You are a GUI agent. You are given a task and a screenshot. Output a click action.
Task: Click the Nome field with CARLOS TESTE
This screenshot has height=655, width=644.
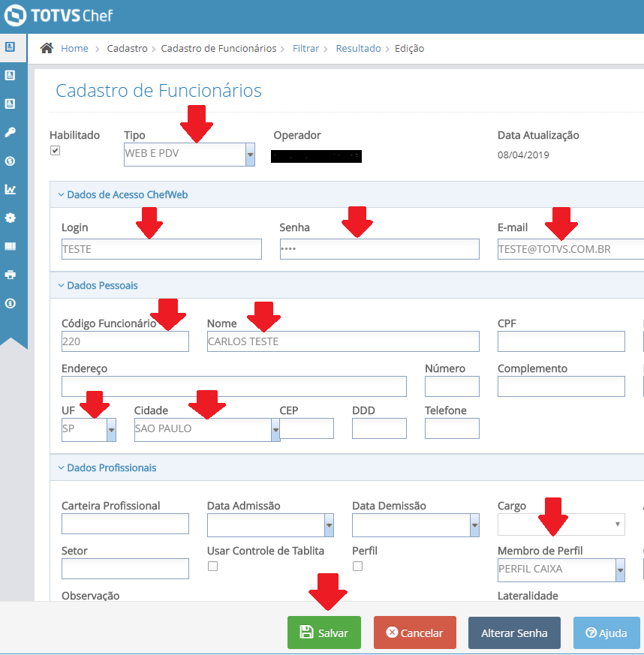343,341
